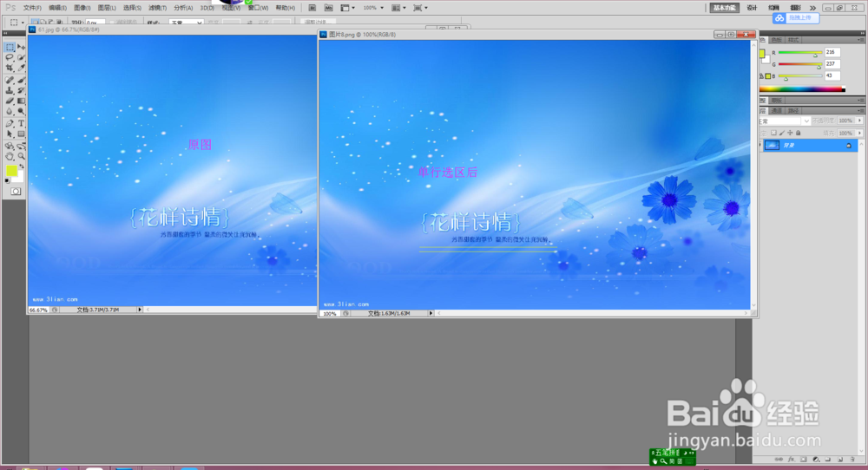Image resolution: width=868 pixels, height=470 pixels.
Task: Select the Eraser tool
Action: [x=10, y=101]
